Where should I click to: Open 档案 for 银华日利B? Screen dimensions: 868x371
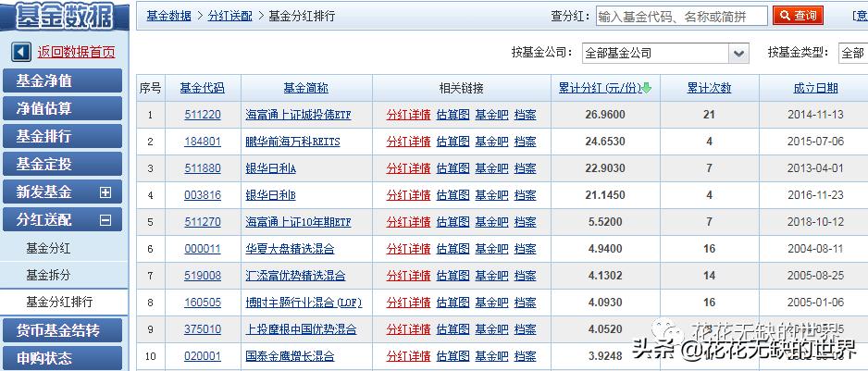click(x=525, y=195)
